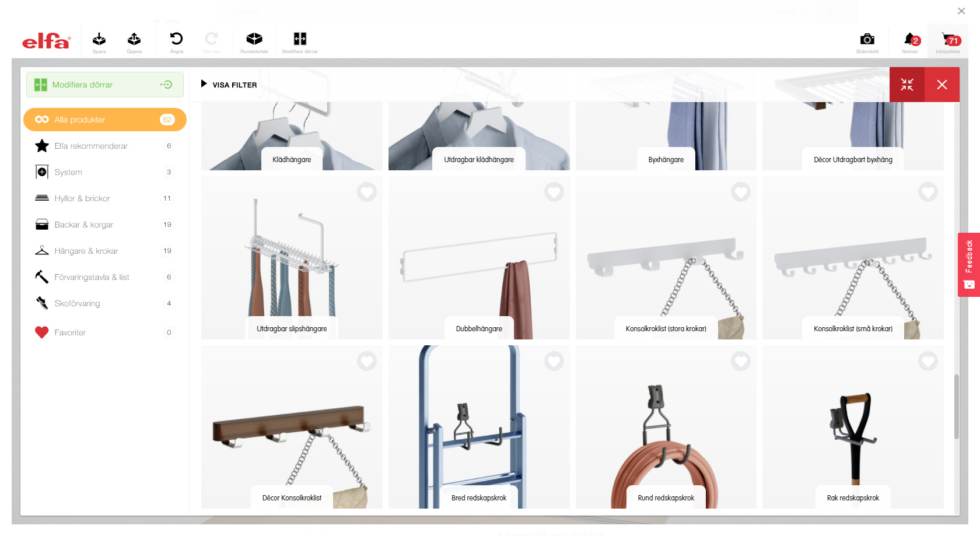Expand the VISA FILTER section
The width and height of the screenshot is (980, 536).
pyautogui.click(x=229, y=85)
